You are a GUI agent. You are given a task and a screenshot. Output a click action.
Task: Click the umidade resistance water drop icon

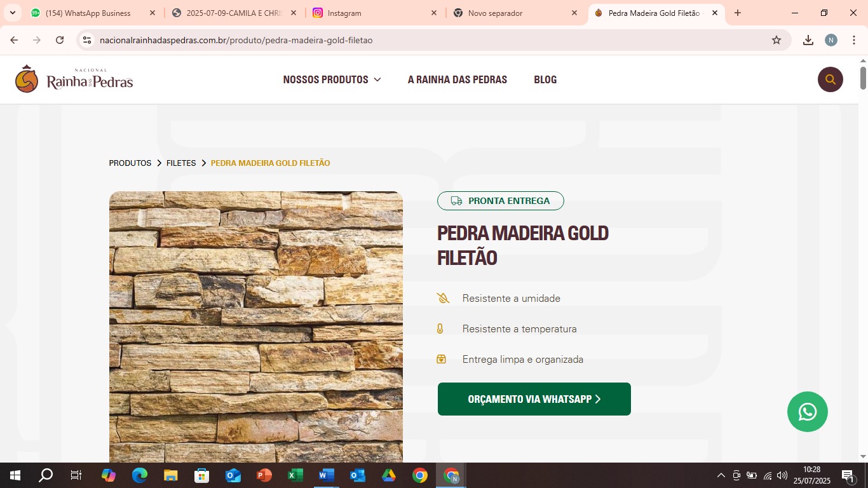click(442, 297)
